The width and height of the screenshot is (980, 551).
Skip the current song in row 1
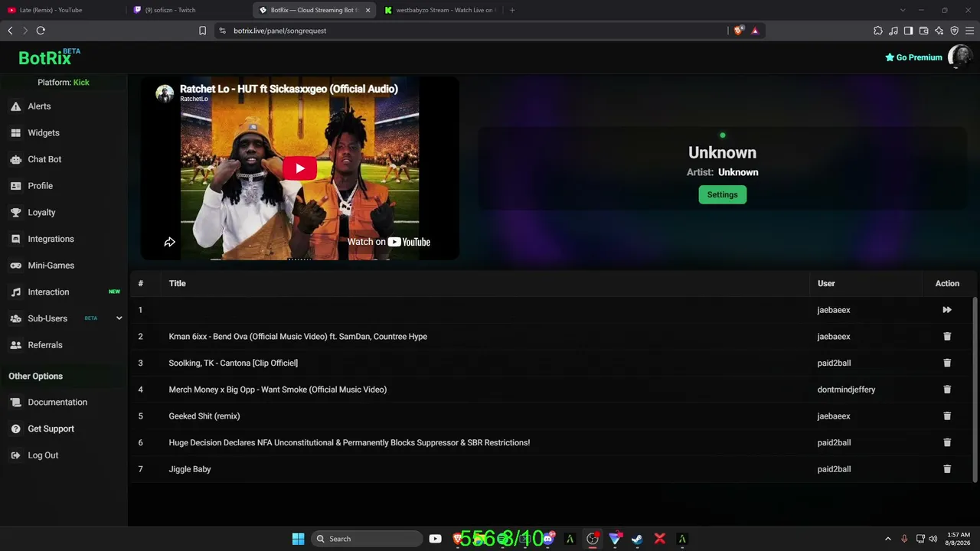[947, 310]
